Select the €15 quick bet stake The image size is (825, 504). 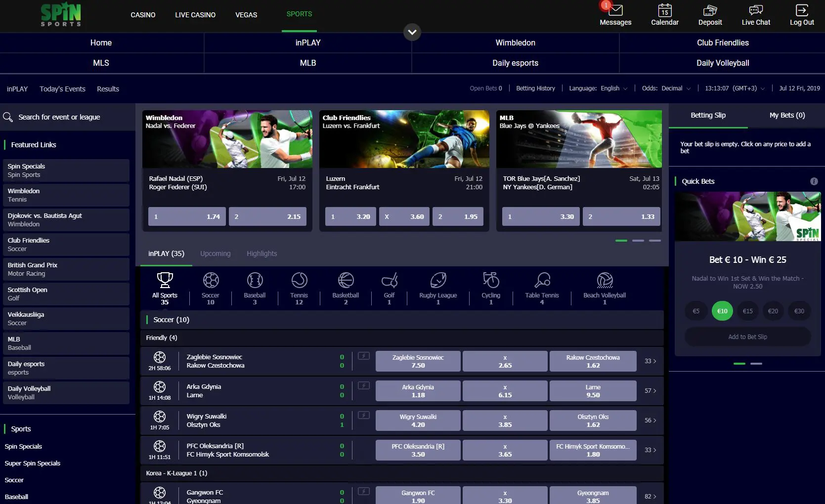click(747, 311)
